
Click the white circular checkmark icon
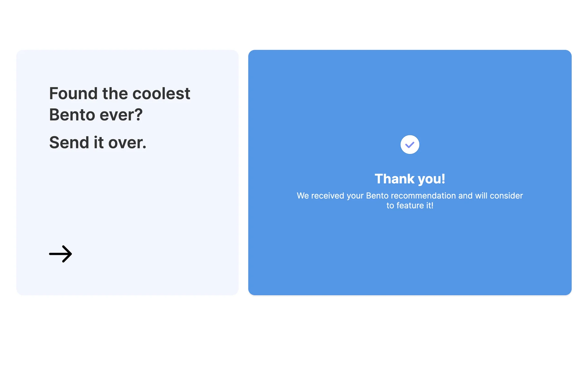click(x=410, y=144)
